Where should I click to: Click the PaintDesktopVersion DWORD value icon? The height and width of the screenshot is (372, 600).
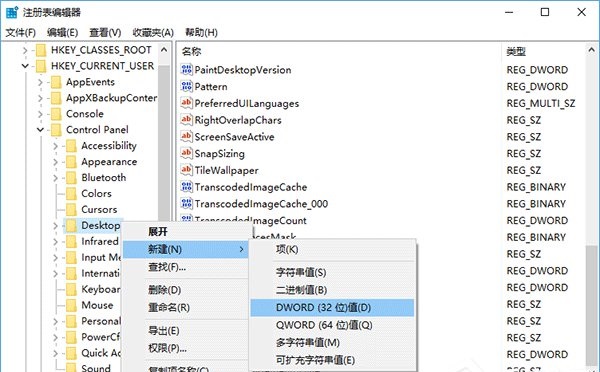click(x=186, y=70)
